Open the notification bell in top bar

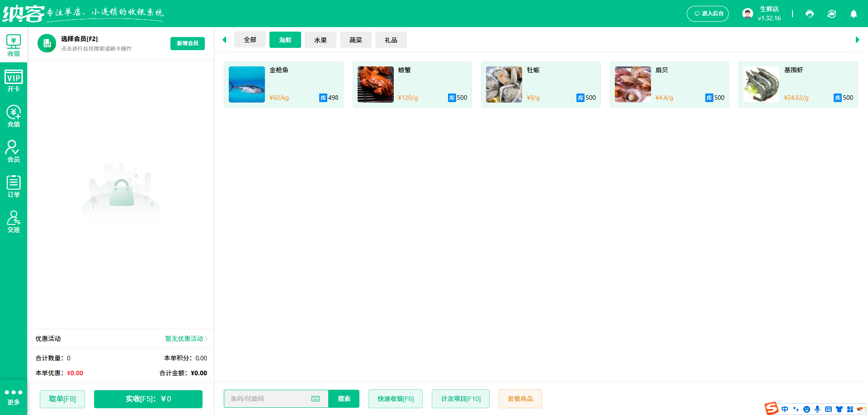[x=854, y=14]
